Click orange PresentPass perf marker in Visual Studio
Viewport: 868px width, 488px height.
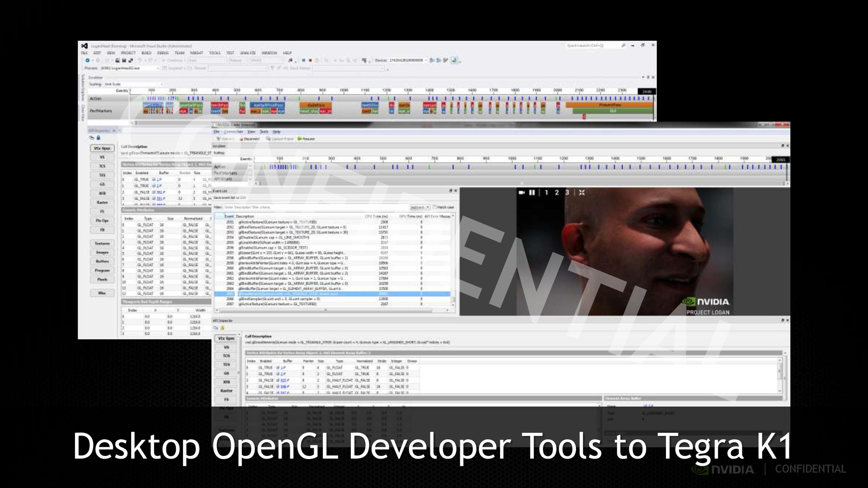pos(609,105)
